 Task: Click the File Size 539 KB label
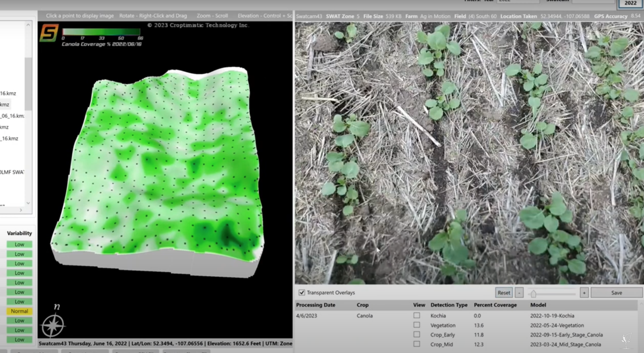coord(382,16)
